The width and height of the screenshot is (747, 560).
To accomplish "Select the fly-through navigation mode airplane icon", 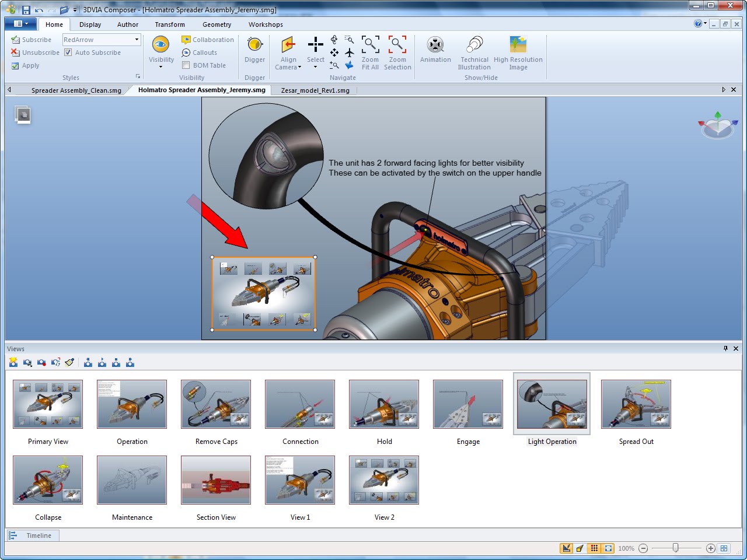I will pyautogui.click(x=350, y=52).
